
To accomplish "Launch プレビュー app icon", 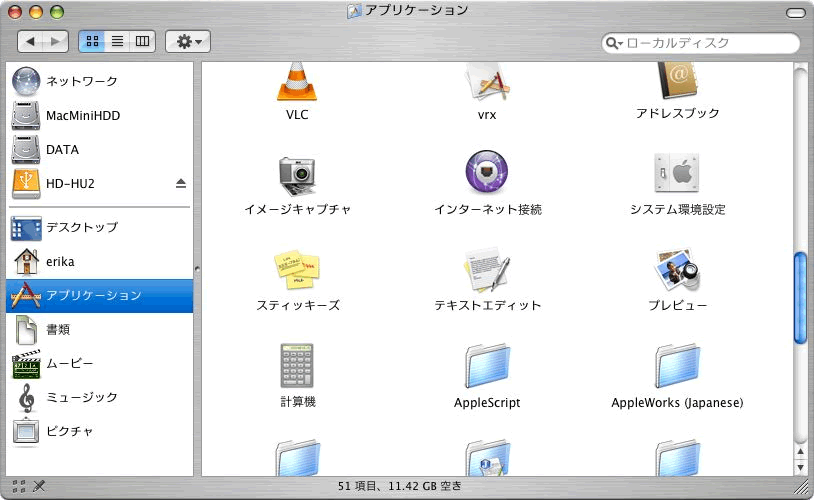I will 677,269.
